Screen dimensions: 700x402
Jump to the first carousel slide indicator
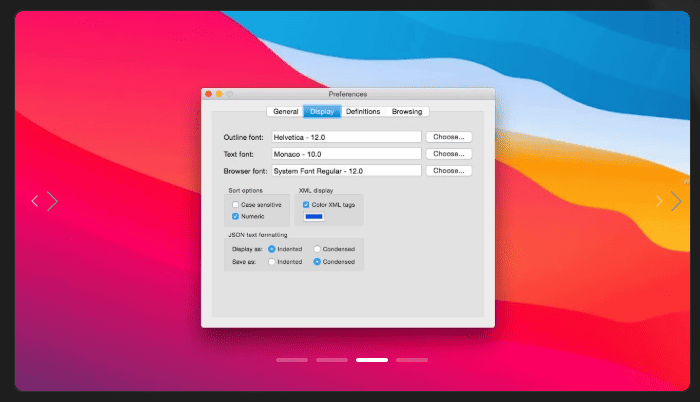(292, 360)
